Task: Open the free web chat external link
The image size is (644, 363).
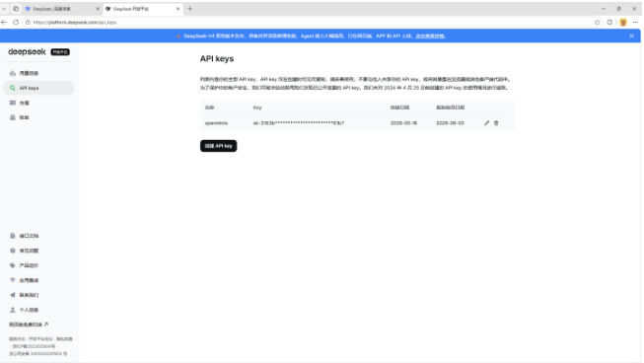Action: [x=29, y=325]
